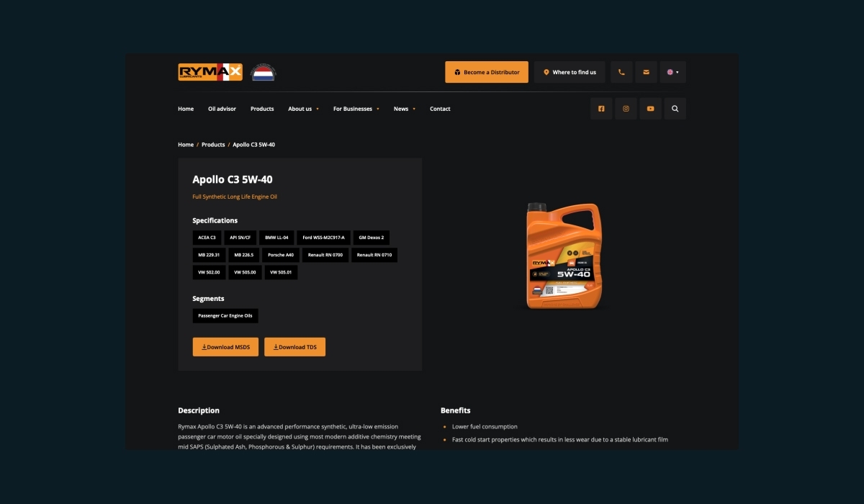
Task: Select the ACEA C3 specification tag
Action: (207, 237)
